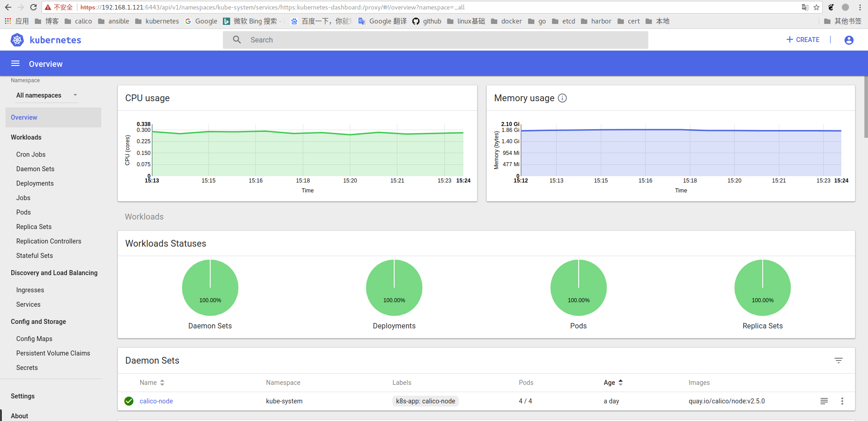Open Daemon Sets in sidebar

35,169
